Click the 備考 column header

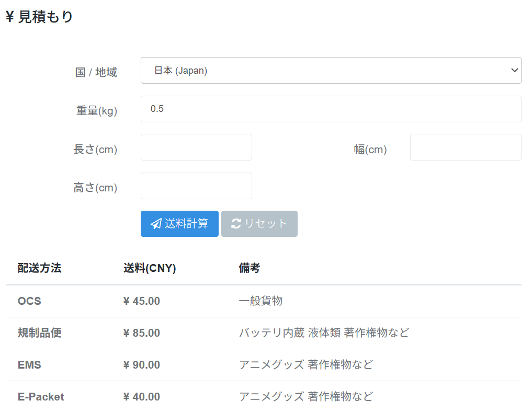click(x=250, y=268)
